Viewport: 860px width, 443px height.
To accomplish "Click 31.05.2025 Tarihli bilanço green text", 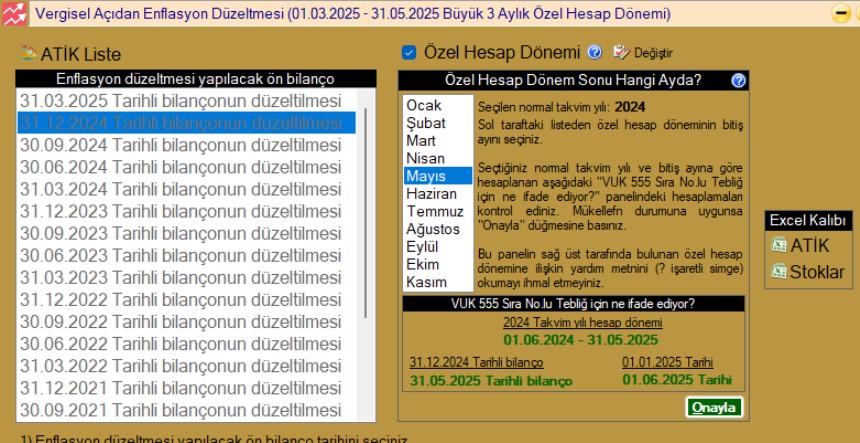I will tap(491, 380).
